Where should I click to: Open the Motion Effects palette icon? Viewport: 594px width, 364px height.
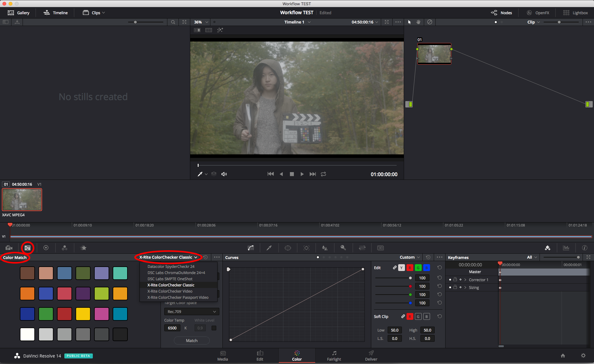[84, 248]
